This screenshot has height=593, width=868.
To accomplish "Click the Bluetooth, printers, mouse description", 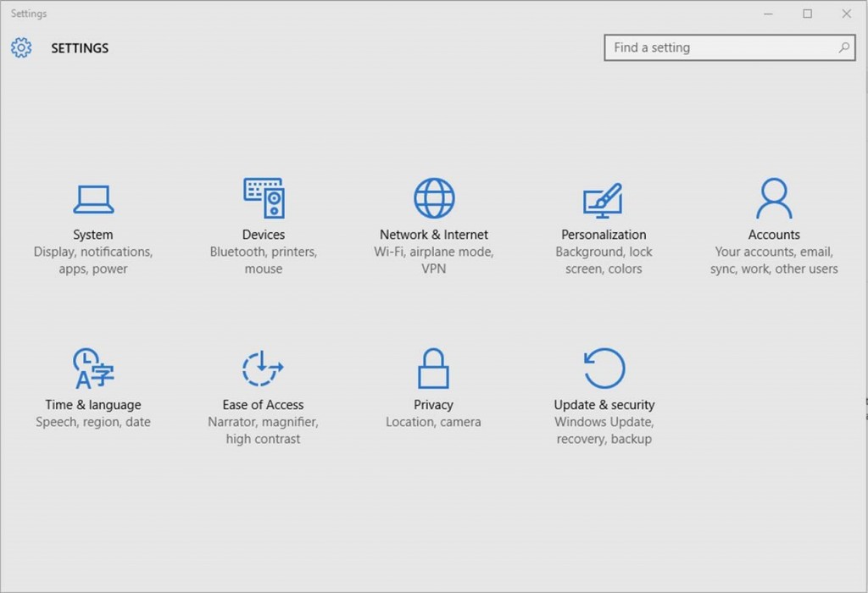I will (264, 260).
